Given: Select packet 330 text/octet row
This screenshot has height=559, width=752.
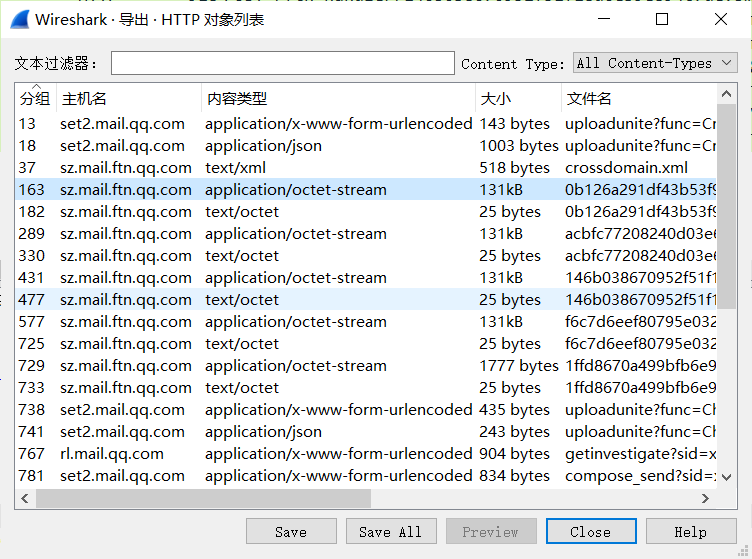Looking at the screenshot, I should (x=366, y=256).
